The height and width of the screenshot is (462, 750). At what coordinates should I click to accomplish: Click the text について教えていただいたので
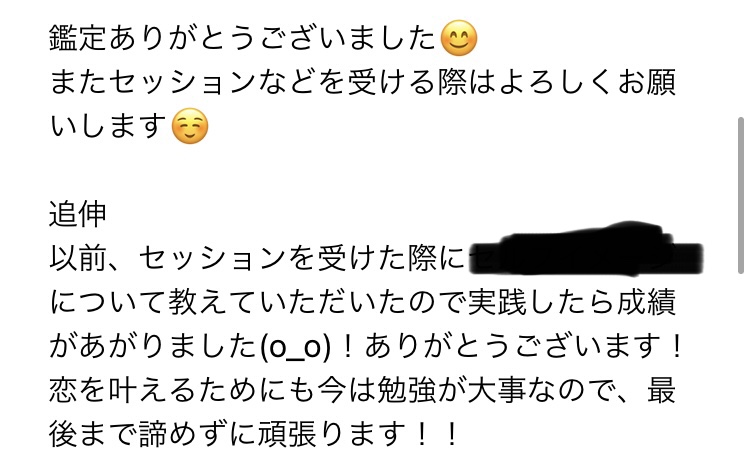257,303
